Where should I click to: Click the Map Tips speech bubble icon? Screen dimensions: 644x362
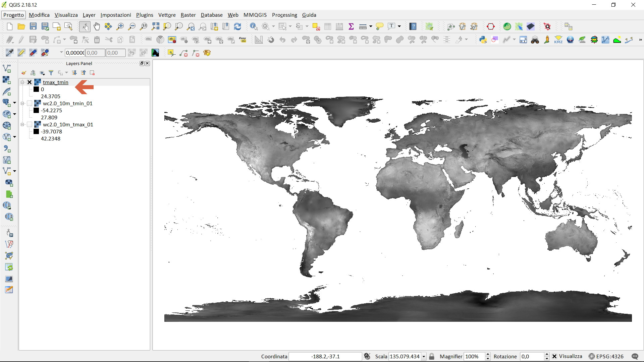379,26
